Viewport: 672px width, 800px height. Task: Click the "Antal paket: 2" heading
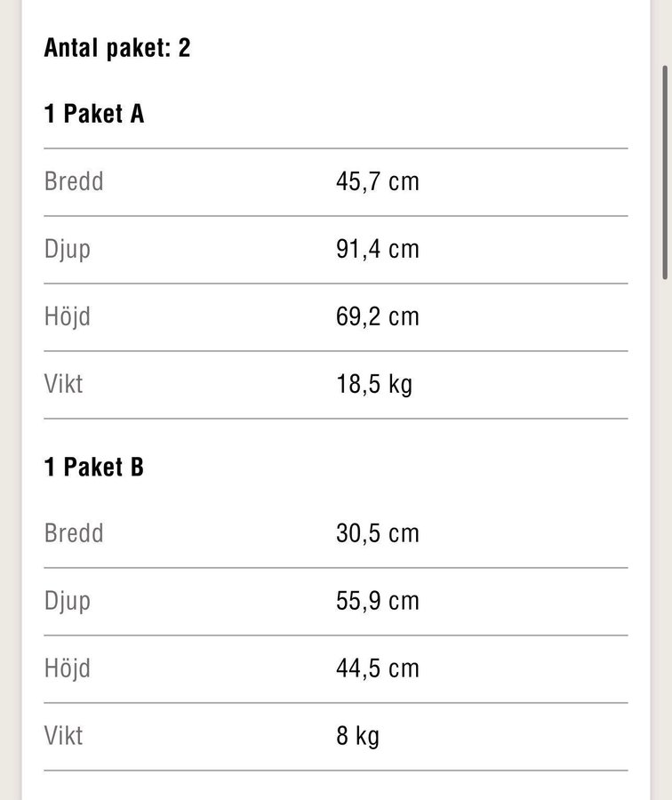pyautogui.click(x=117, y=47)
